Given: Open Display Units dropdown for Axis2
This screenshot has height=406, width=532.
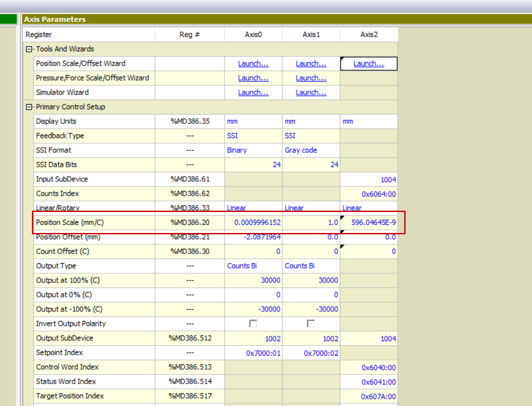Looking at the screenshot, I should (369, 121).
